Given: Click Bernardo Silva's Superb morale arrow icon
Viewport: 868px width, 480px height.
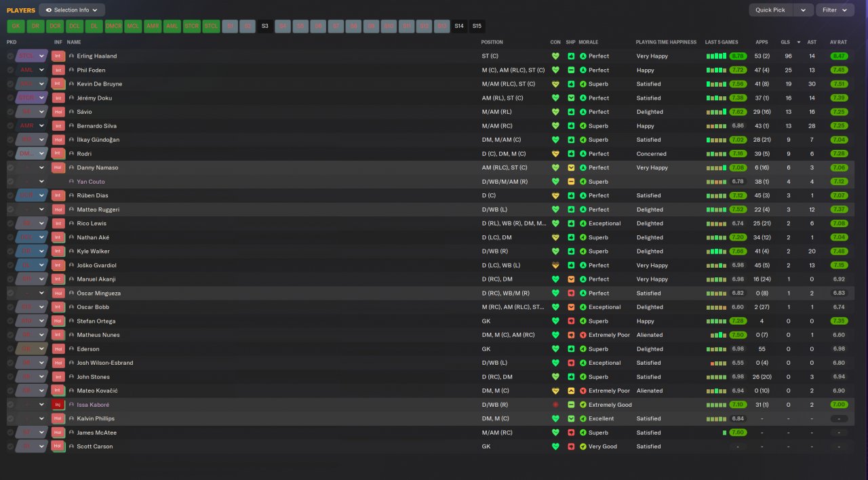Looking at the screenshot, I should pyautogui.click(x=583, y=126).
